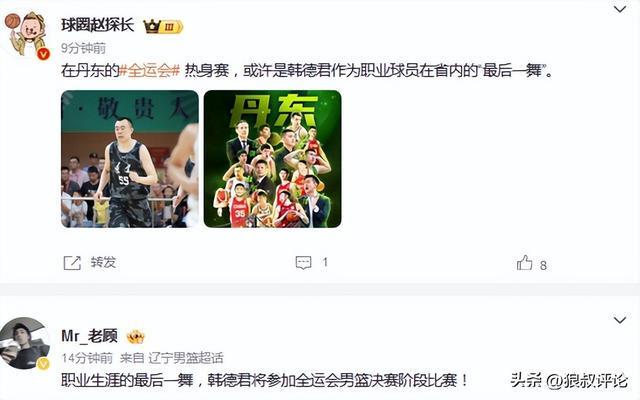640x400 pixels.
Task: View the basketball player number 55 photo
Action: click(130, 159)
